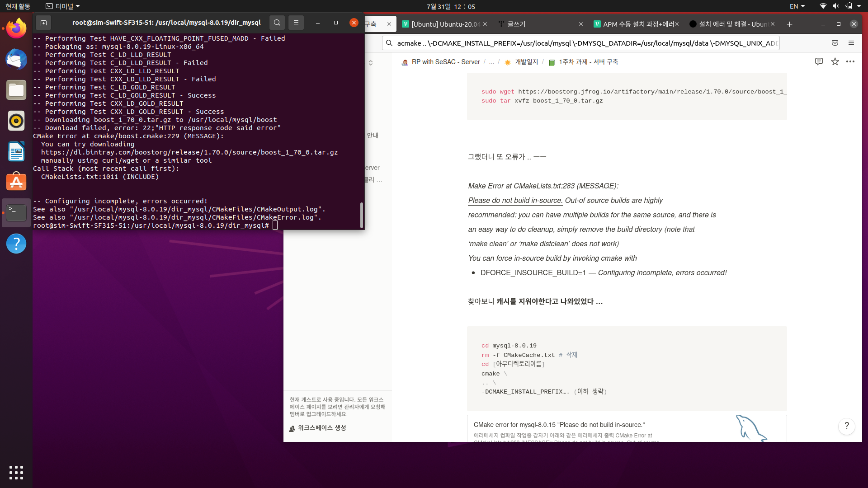The image size is (868, 488).
Task: Open the Notion comments icon
Action: pyautogui.click(x=819, y=61)
